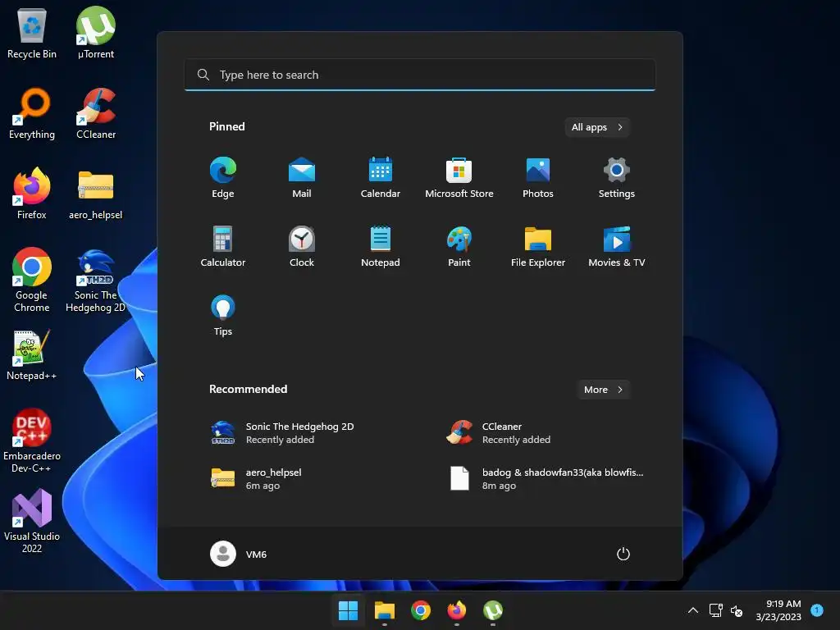Select Visual Studio 2022 desktop shortcut

tap(32, 521)
